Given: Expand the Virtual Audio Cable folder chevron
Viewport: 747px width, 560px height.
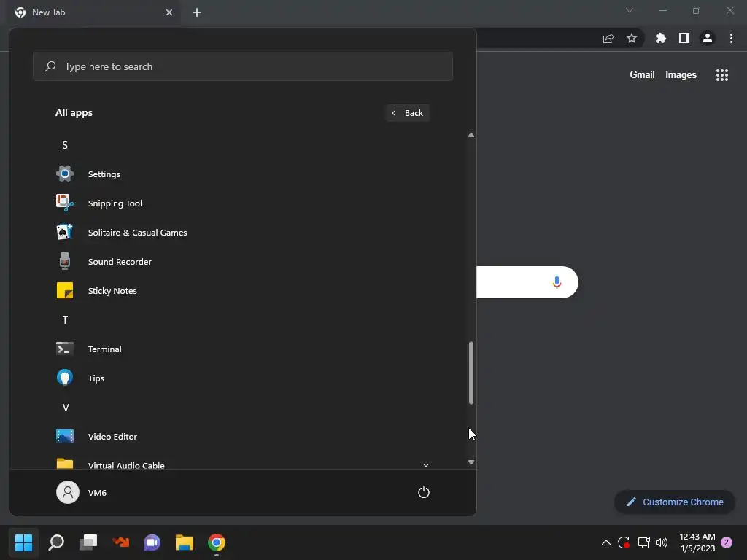Looking at the screenshot, I should (x=426, y=464).
